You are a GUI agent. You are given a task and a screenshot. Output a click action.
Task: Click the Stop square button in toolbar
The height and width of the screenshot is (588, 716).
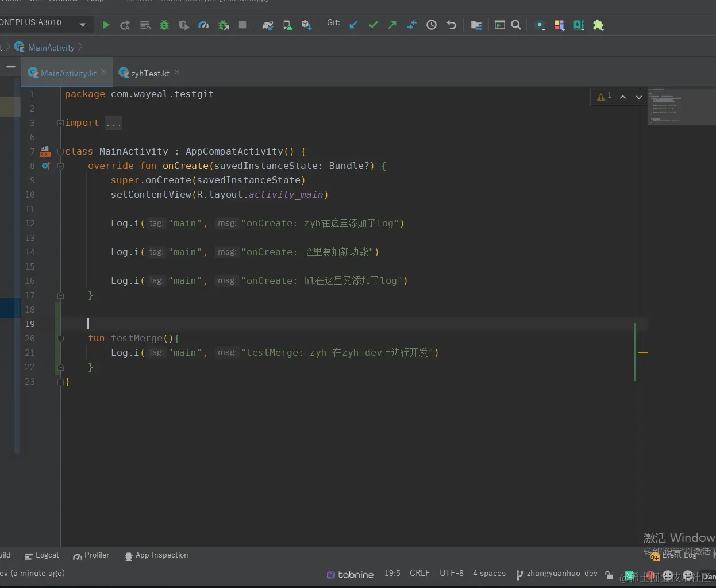click(x=242, y=25)
